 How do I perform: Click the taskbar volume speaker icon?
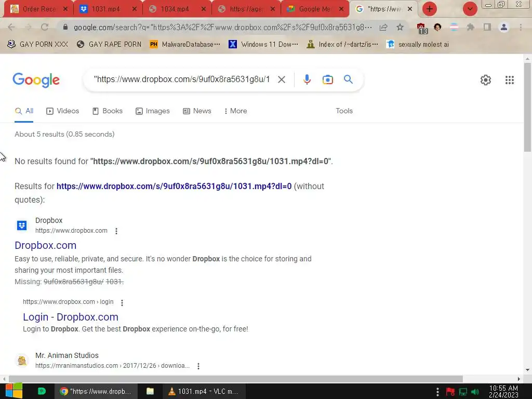coord(475,392)
